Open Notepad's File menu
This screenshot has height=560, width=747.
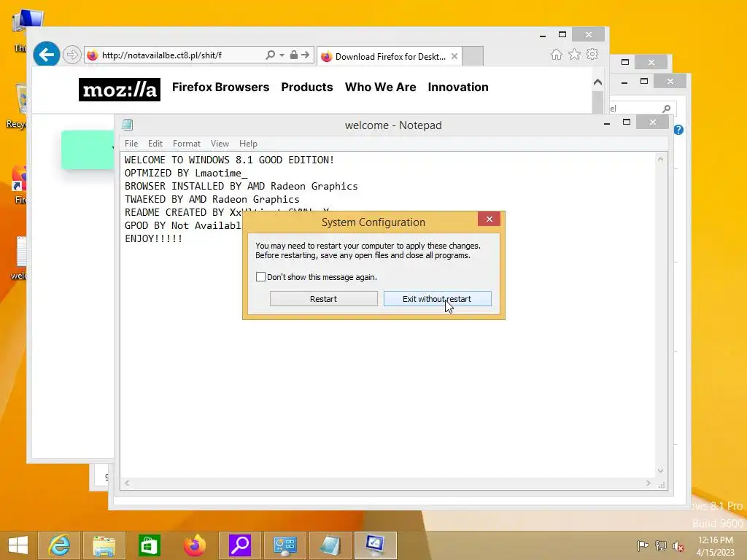[131, 144]
